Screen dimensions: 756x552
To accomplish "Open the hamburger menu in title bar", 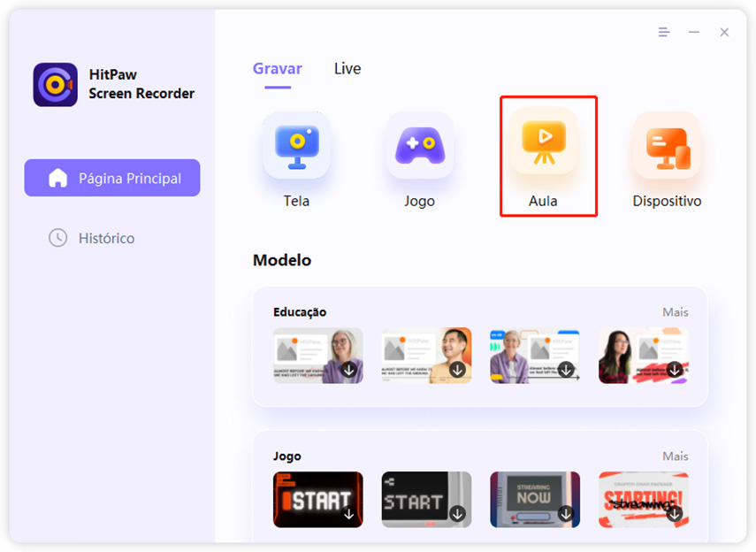I will 664,33.
